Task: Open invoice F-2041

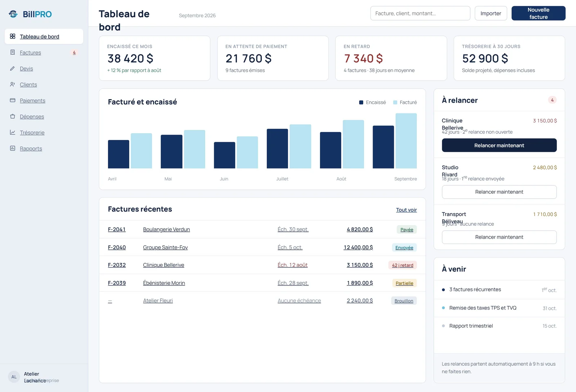Action: pyautogui.click(x=117, y=229)
